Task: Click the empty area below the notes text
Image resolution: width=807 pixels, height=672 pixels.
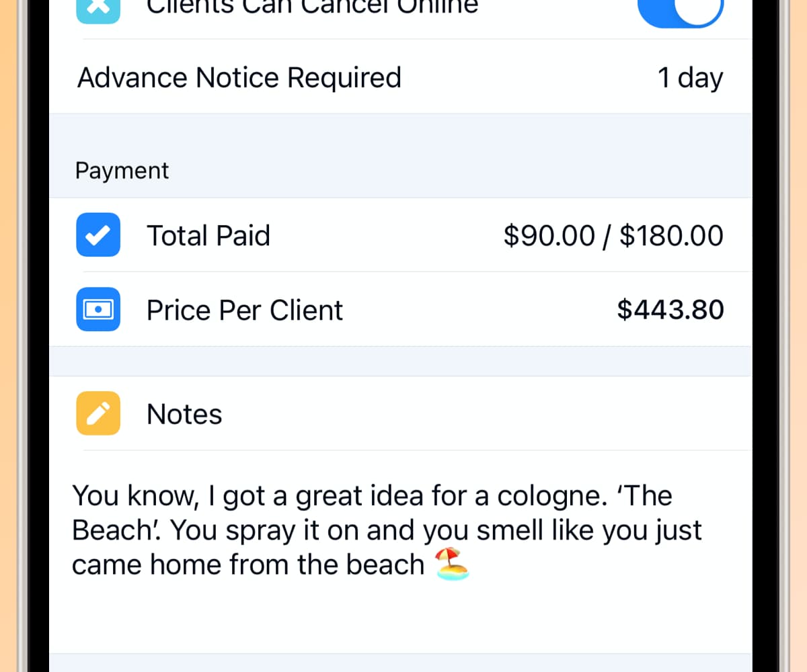Action: pos(399,618)
